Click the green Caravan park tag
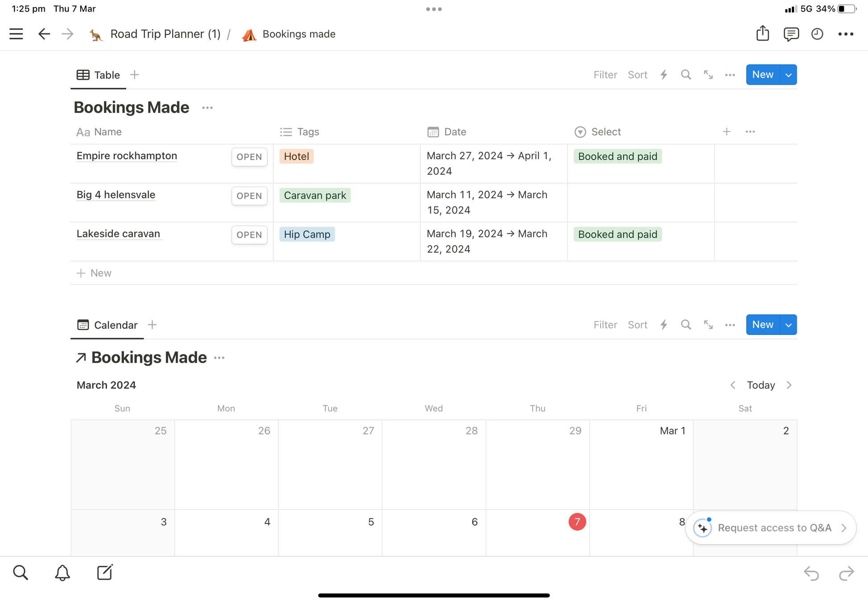868x603 pixels. 315,195
